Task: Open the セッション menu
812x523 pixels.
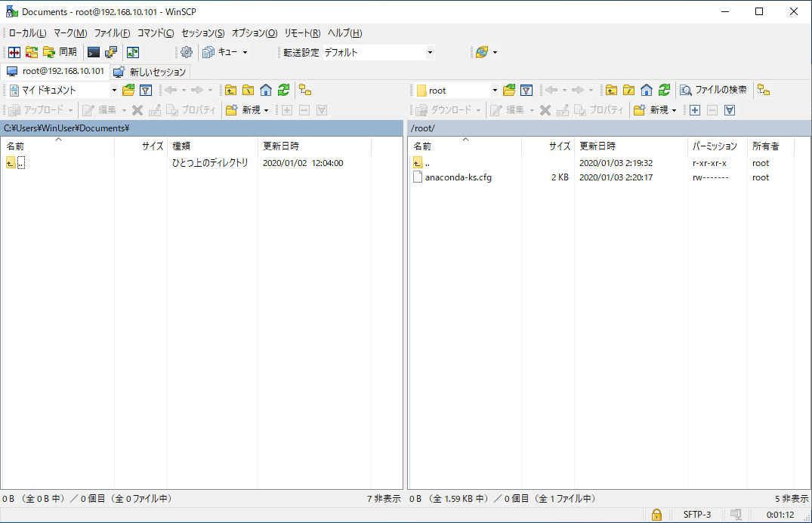Action: (x=202, y=33)
